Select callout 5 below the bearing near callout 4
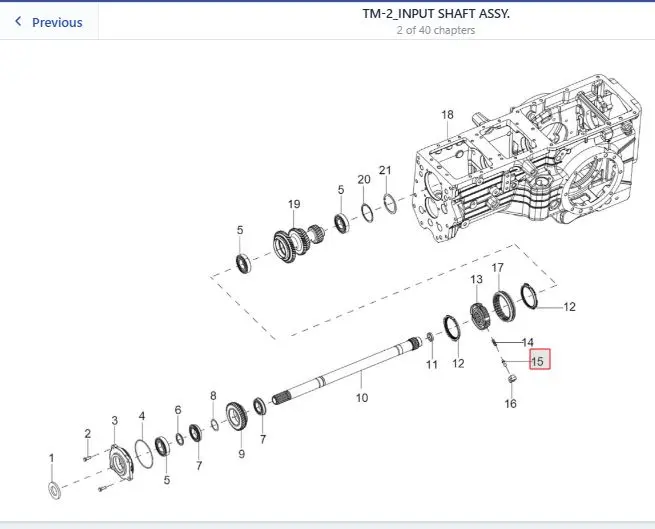Screen dimensions: 655x529 click(x=167, y=480)
